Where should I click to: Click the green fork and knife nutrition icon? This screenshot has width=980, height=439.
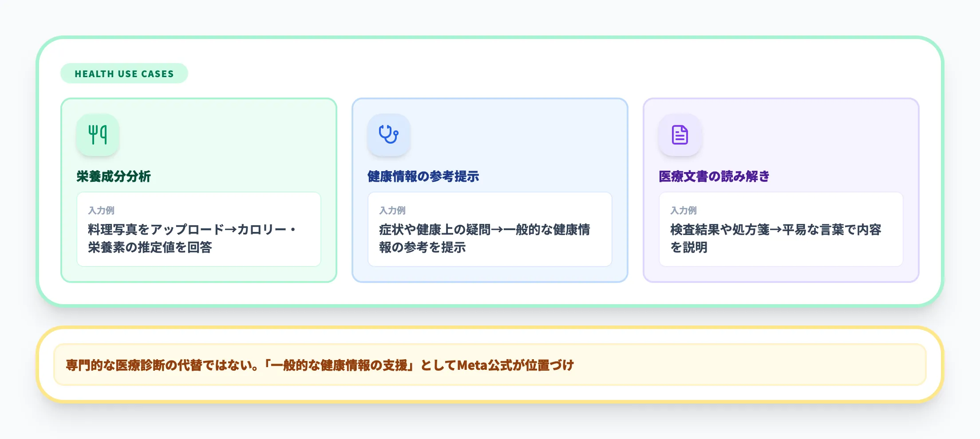(97, 135)
